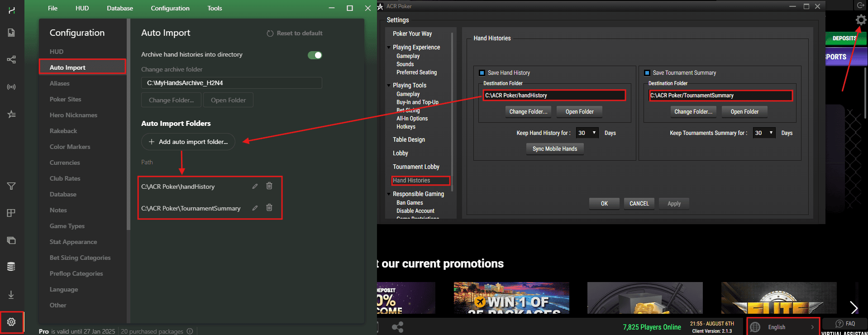Click Reset to default

click(x=295, y=33)
